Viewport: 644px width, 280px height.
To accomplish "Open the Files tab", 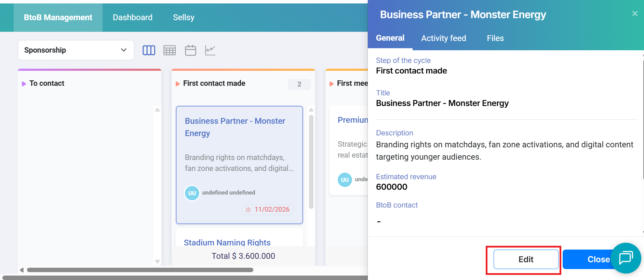I will click(495, 38).
